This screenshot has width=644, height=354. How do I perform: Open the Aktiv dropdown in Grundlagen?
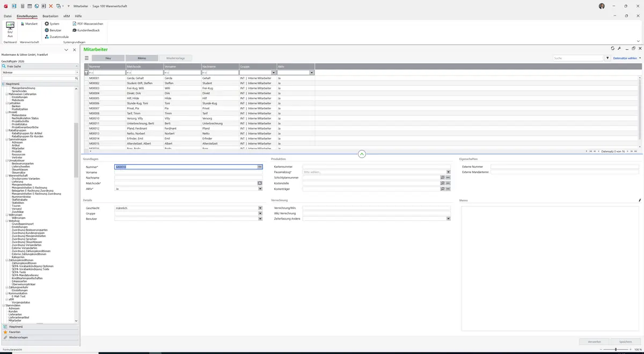pos(260,189)
